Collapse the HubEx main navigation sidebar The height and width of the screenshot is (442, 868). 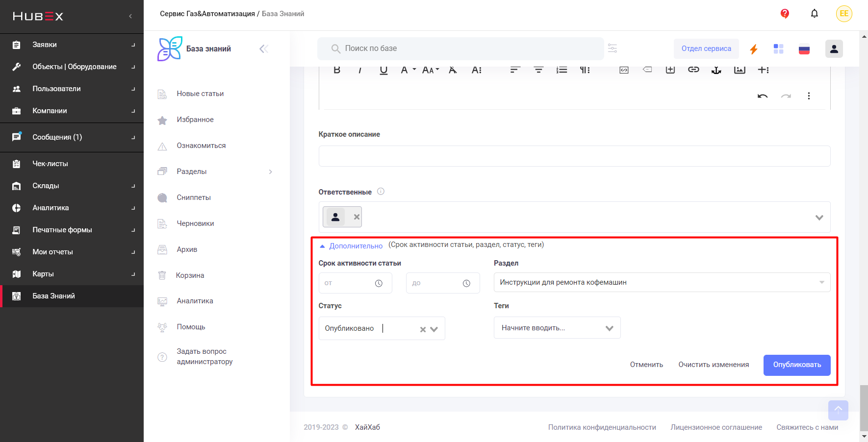click(x=130, y=16)
